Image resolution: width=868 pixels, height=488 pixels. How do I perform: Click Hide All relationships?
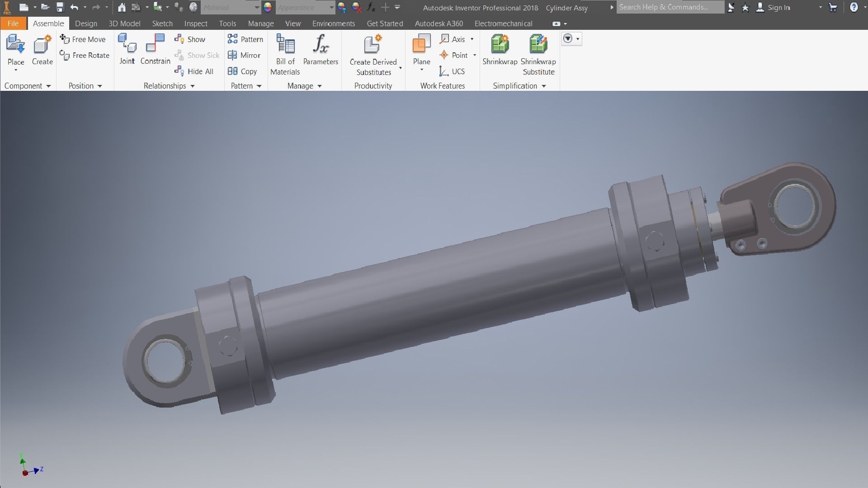point(194,71)
